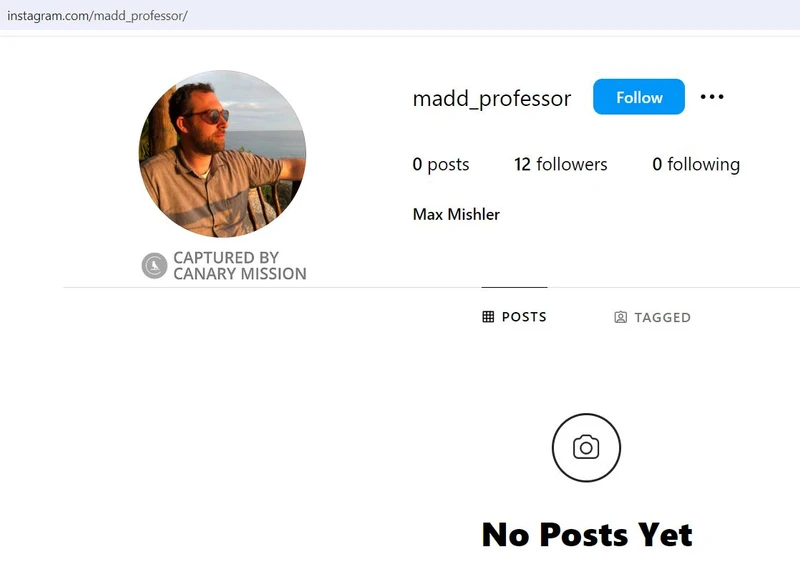Click the number 12 in followers
The height and width of the screenshot is (577, 800).
[x=522, y=164]
